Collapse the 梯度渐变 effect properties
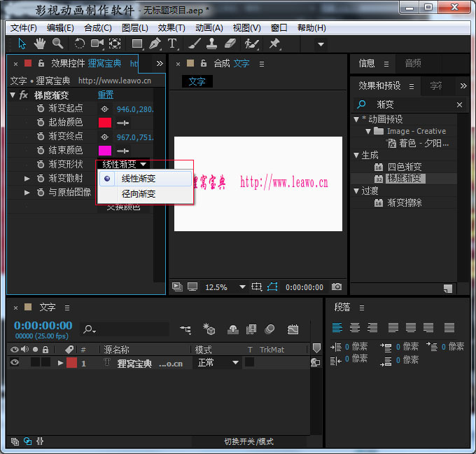476x454 pixels. click(13, 95)
